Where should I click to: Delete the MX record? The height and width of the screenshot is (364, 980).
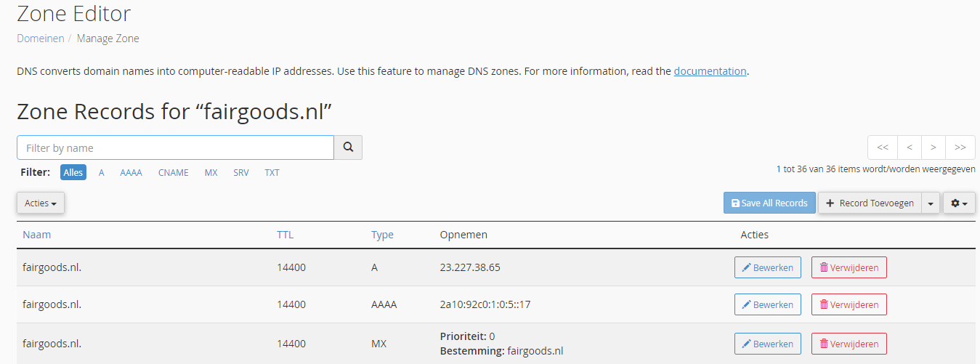pyautogui.click(x=849, y=344)
